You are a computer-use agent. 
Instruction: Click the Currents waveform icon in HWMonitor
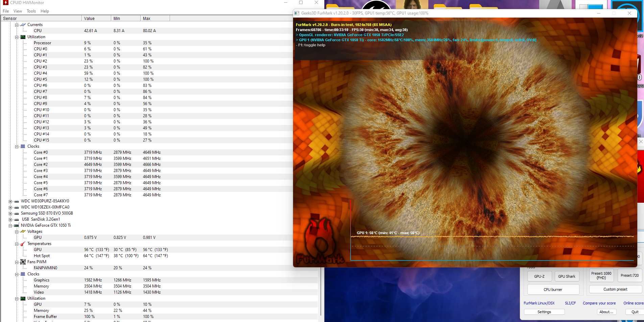pyautogui.click(x=23, y=25)
